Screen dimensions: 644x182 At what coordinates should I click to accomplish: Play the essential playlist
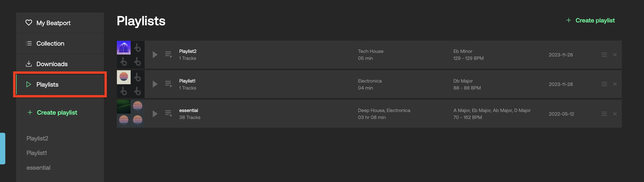pos(155,114)
